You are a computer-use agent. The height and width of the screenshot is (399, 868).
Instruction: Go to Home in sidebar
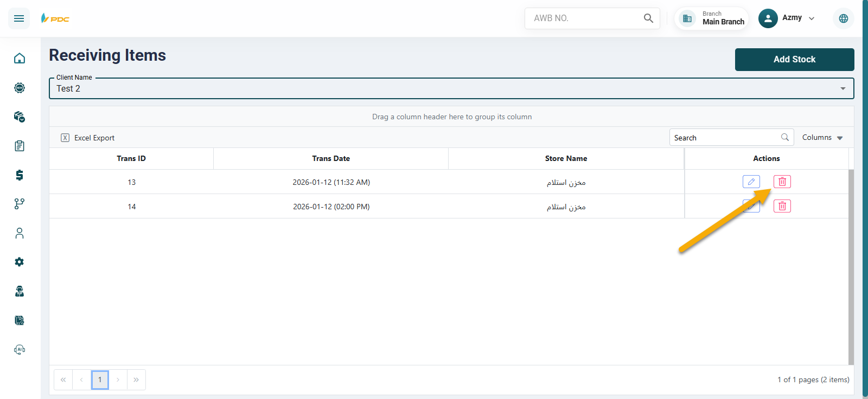[20, 58]
